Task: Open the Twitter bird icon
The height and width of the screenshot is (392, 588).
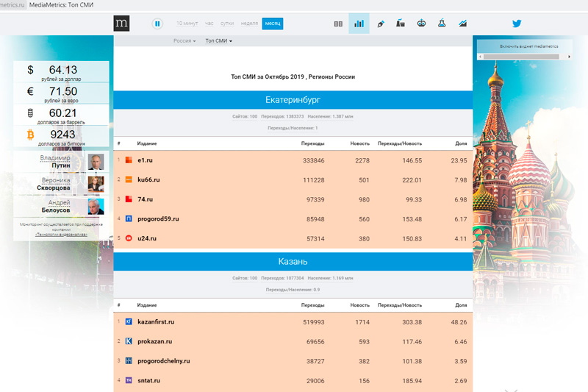Action: 517,24
